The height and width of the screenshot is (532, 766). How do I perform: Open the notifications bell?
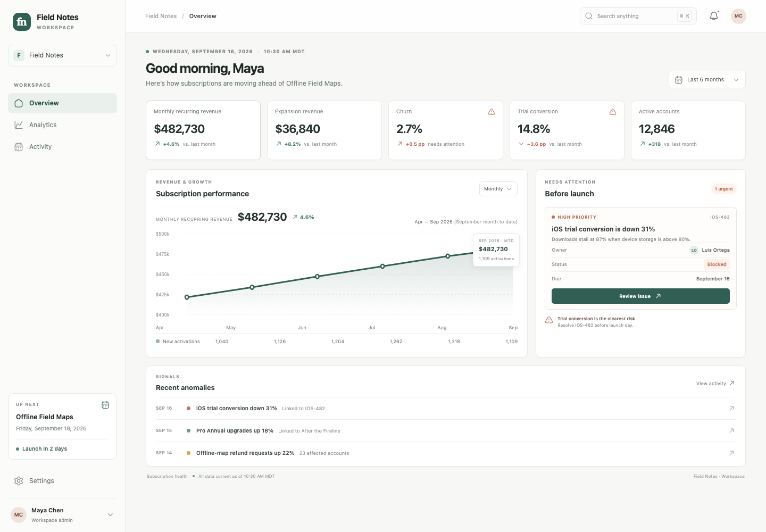[x=714, y=16]
